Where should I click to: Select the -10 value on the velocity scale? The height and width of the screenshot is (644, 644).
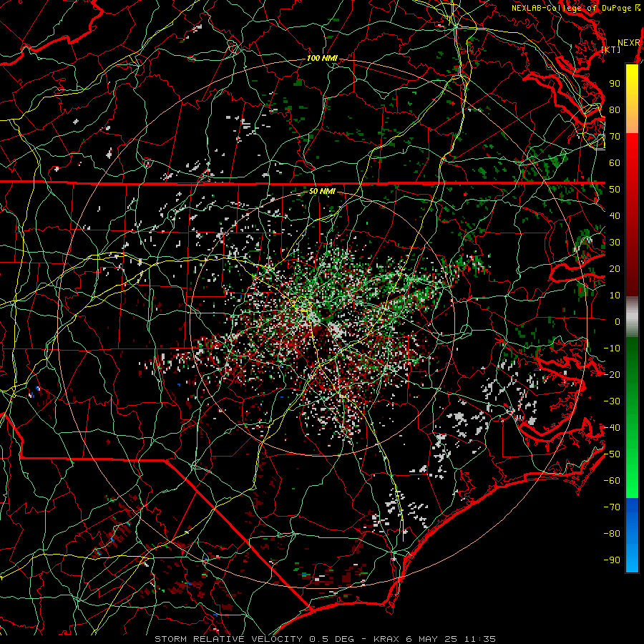[x=612, y=348]
